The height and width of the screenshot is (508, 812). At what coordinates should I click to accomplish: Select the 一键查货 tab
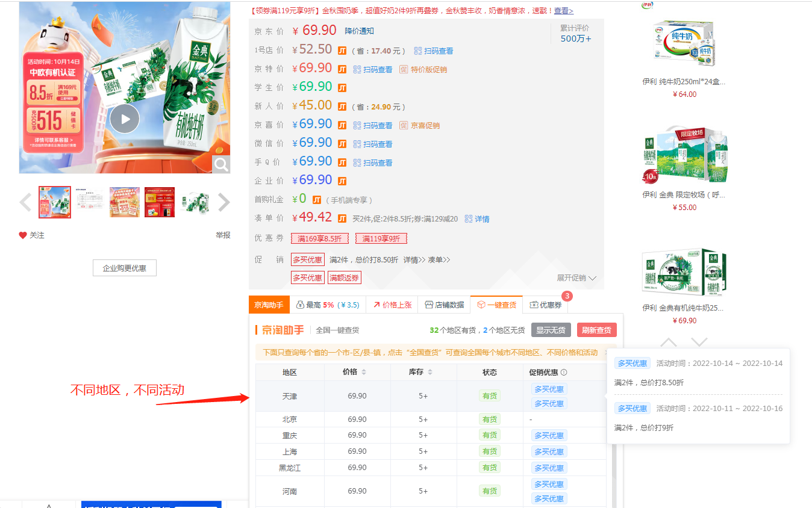click(x=497, y=305)
